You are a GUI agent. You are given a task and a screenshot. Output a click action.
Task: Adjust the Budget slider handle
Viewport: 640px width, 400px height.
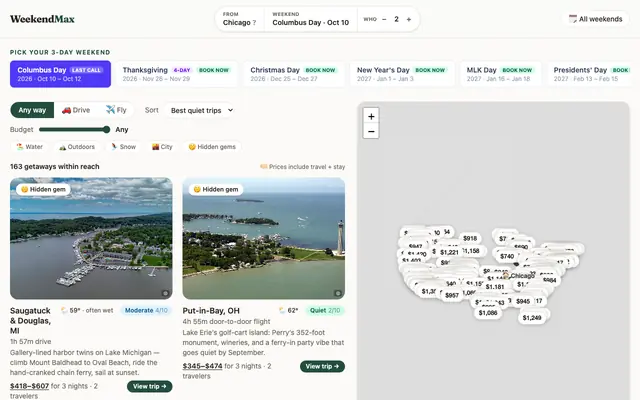pos(107,130)
